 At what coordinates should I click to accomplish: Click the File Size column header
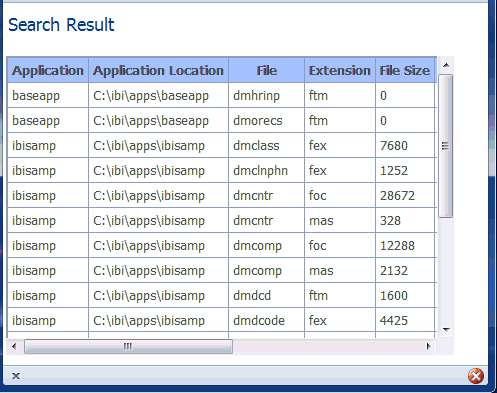pos(405,70)
